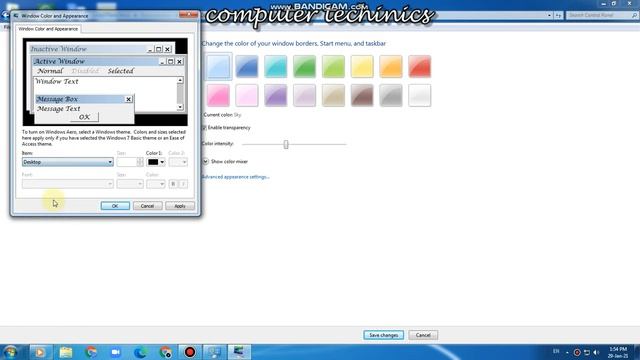
Task: Click the Apply button
Action: [180, 206]
